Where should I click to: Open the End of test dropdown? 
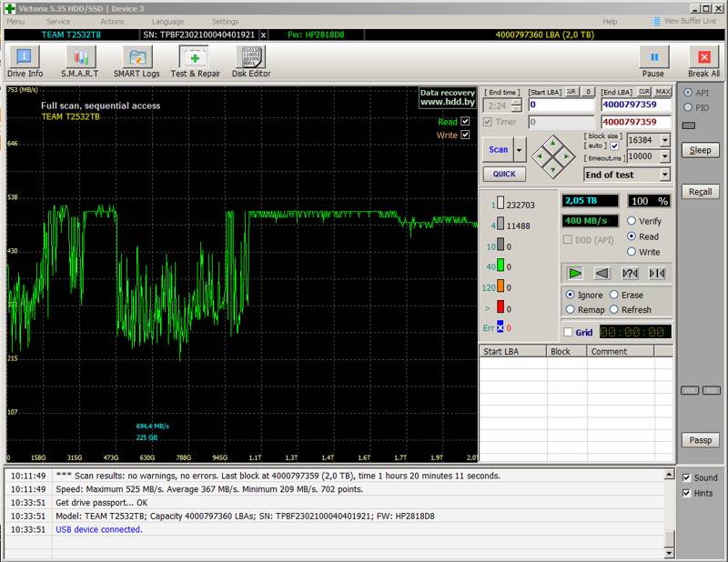click(627, 175)
